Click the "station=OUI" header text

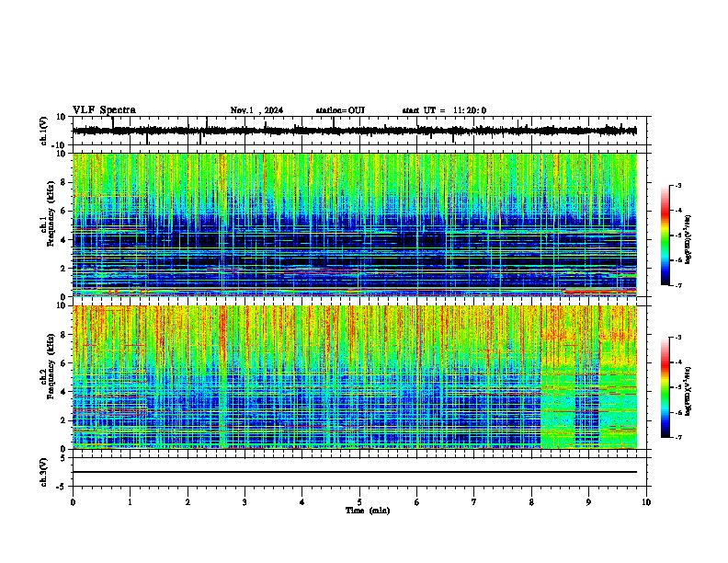340,110
